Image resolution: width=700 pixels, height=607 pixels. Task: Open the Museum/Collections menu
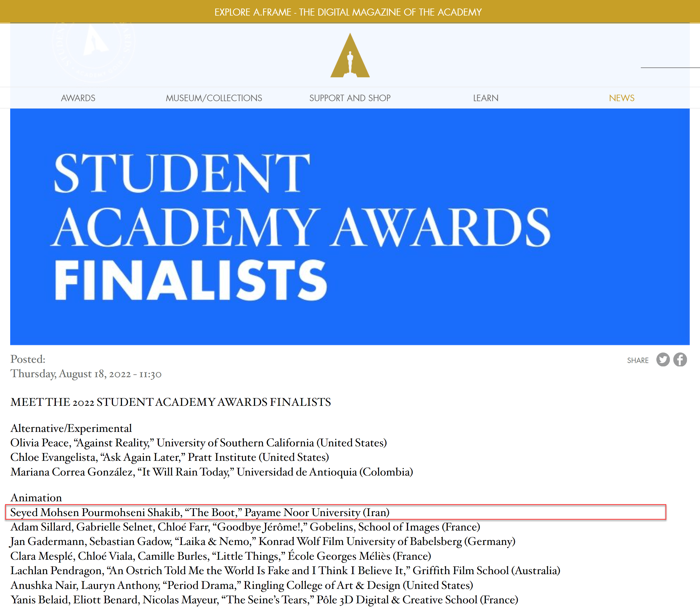(214, 98)
